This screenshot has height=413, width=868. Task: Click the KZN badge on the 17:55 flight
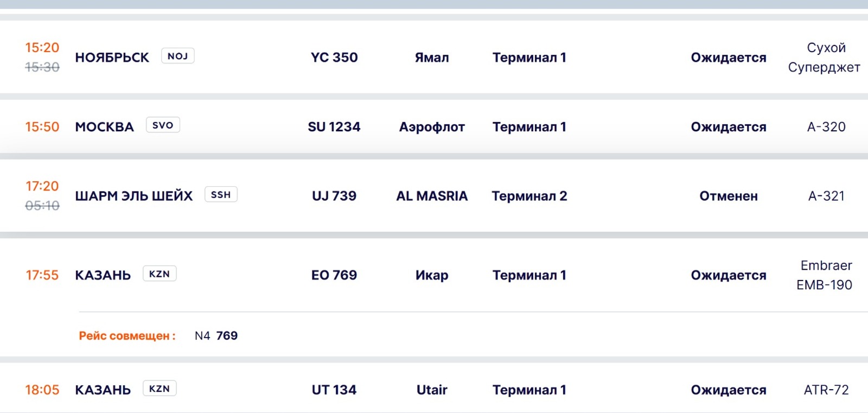[159, 274]
